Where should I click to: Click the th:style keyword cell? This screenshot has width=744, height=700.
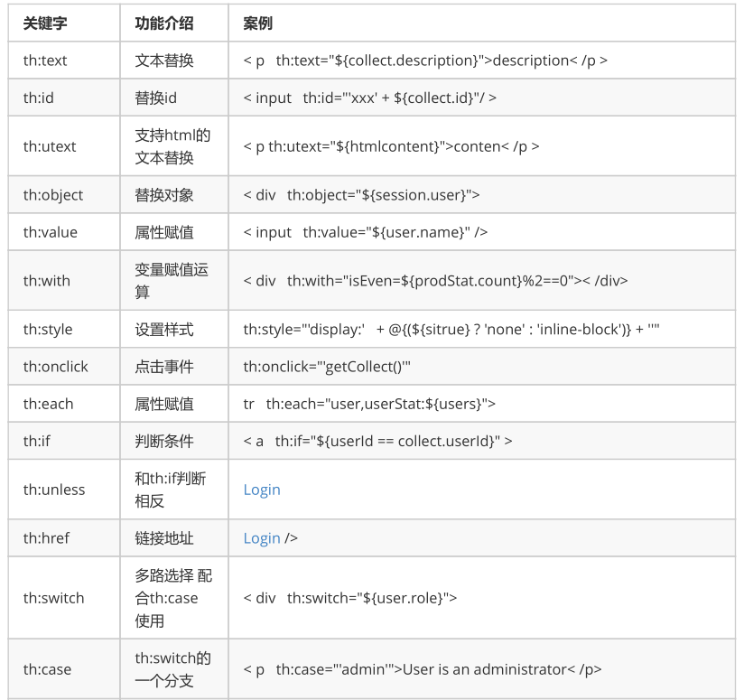point(48,330)
